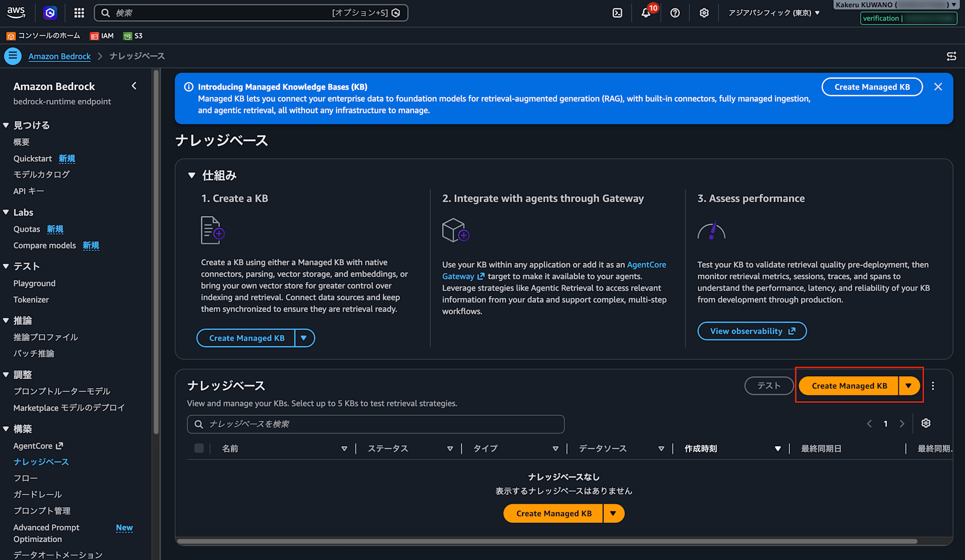Open モデルカタログ in the sidebar
Viewport: 965px width, 560px height.
(41, 175)
